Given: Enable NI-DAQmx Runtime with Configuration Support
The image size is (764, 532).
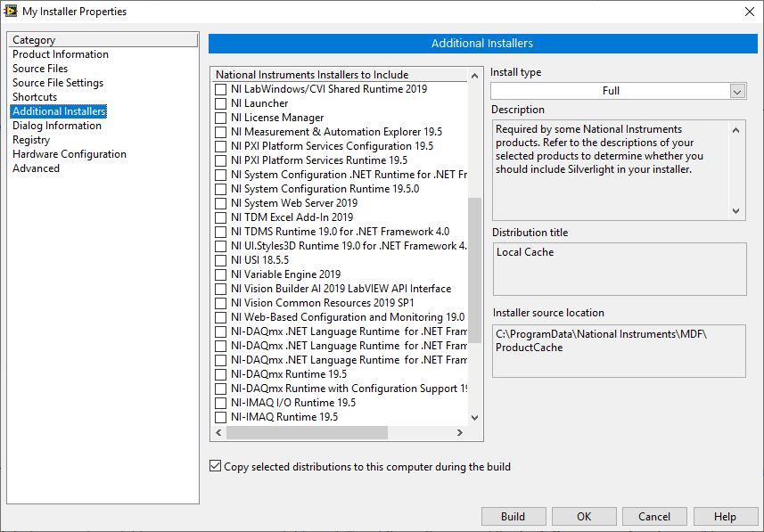Looking at the screenshot, I should pyautogui.click(x=221, y=389).
